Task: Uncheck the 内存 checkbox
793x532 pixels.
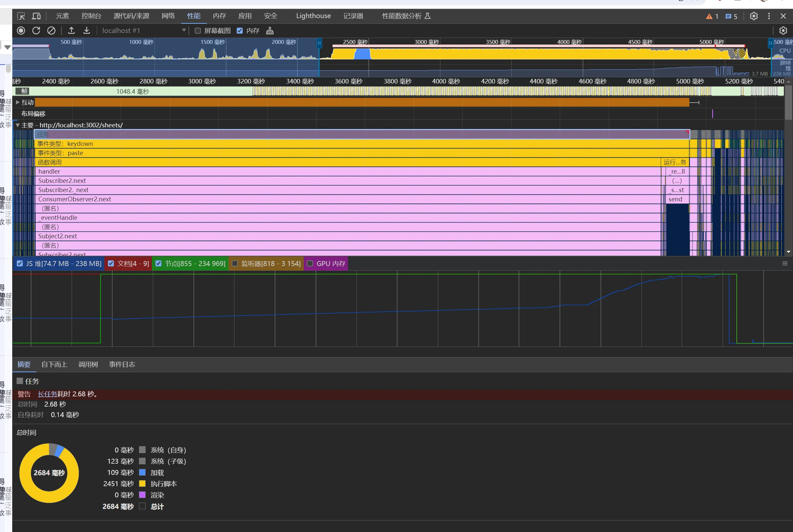Action: (x=240, y=31)
